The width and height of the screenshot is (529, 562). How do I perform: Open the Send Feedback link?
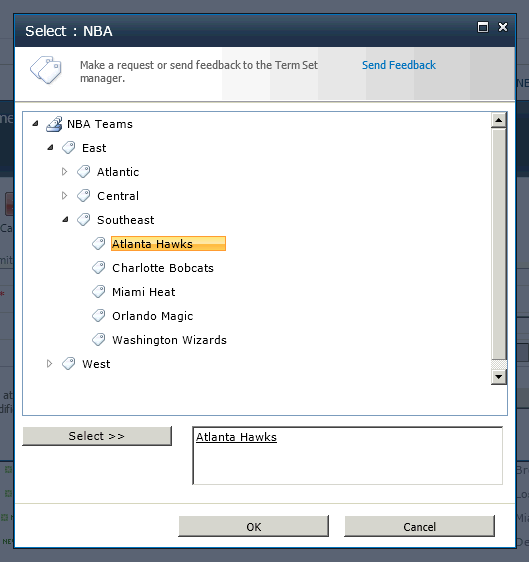click(x=399, y=65)
